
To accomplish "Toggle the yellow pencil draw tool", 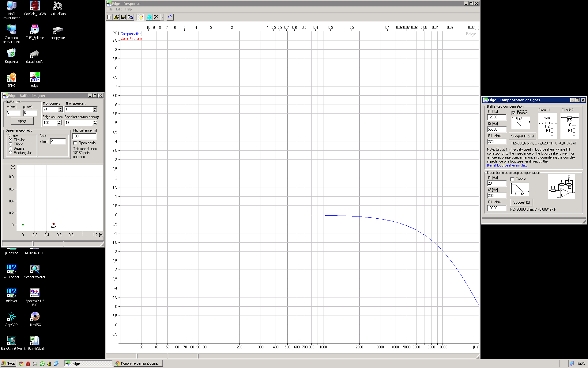I will [x=140, y=17].
